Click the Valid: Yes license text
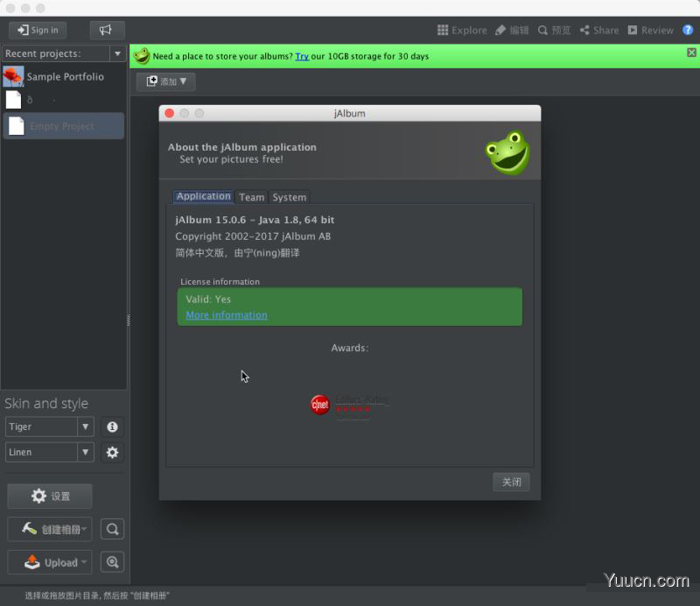This screenshot has width=700, height=606. pos(208,299)
